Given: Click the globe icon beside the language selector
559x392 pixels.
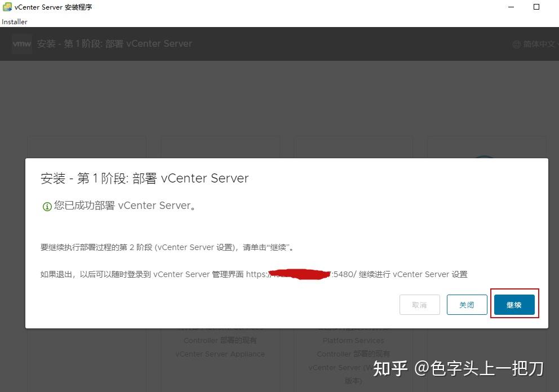Looking at the screenshot, I should pos(516,43).
